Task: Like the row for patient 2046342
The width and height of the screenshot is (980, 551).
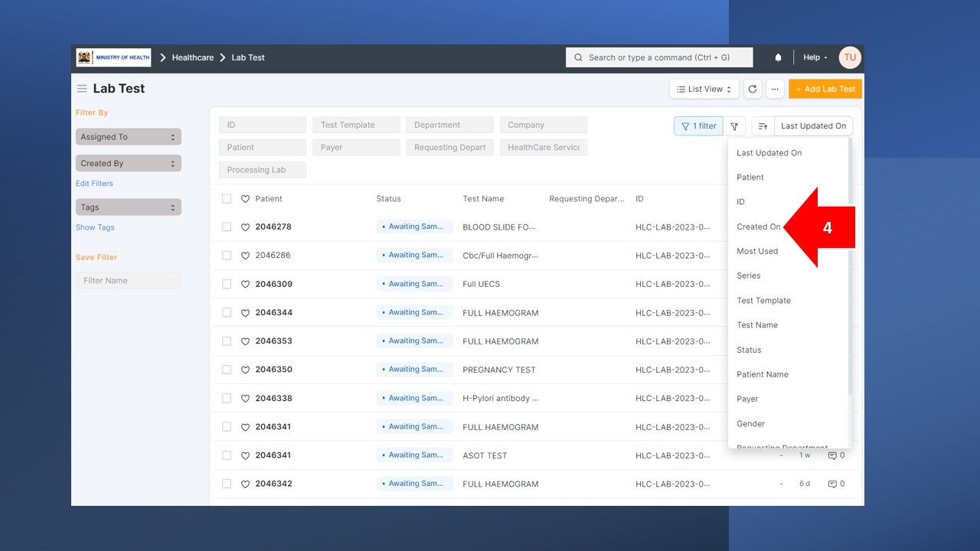Action: [x=246, y=484]
